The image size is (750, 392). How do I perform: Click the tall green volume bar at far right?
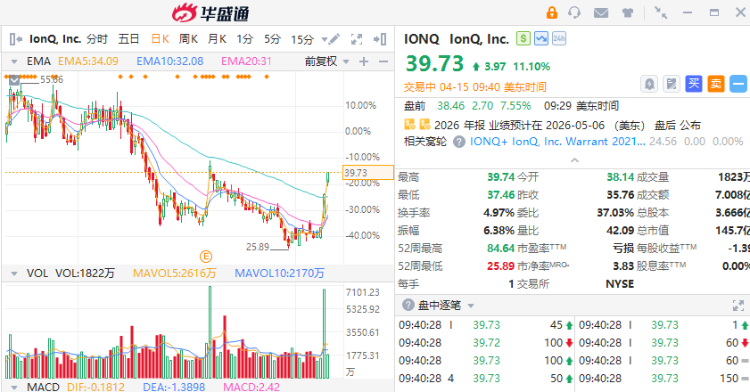tap(324, 334)
